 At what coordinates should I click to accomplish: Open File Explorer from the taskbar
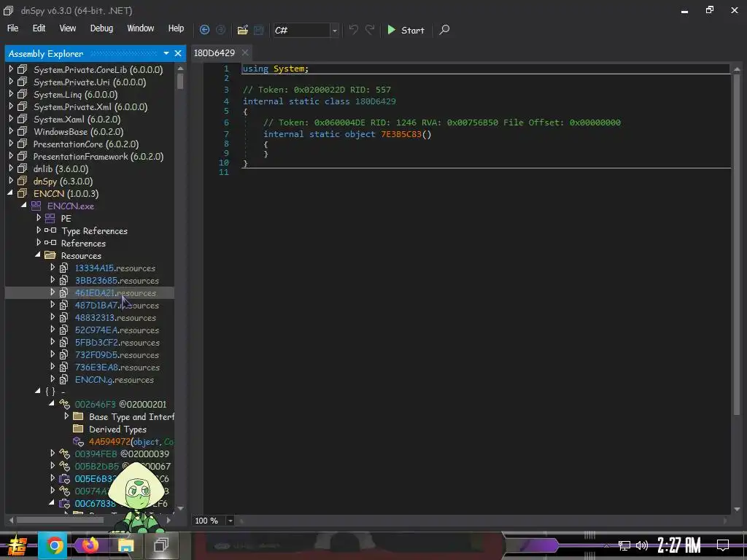pos(125,545)
